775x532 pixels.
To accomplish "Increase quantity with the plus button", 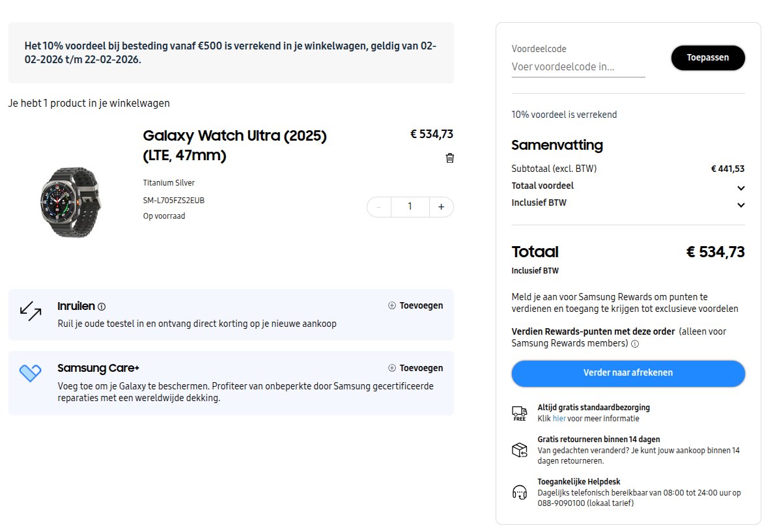I will tap(441, 207).
